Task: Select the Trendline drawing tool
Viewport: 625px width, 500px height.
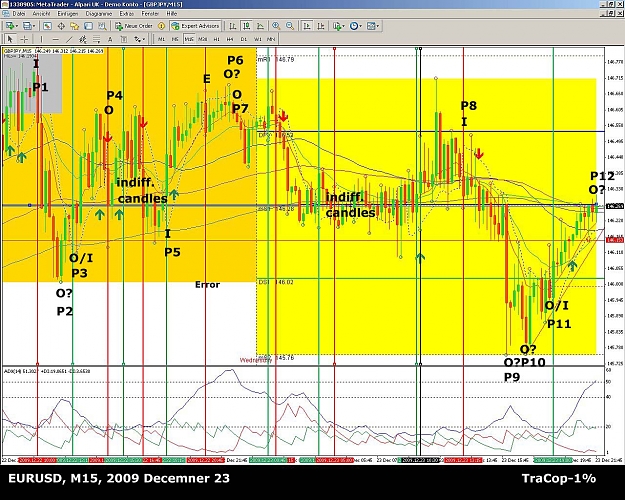Action: [69, 39]
